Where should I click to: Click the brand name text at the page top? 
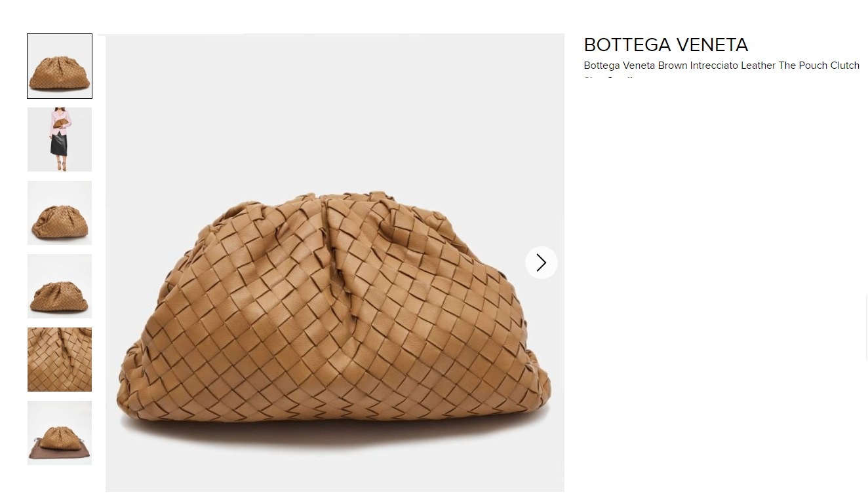(x=666, y=45)
